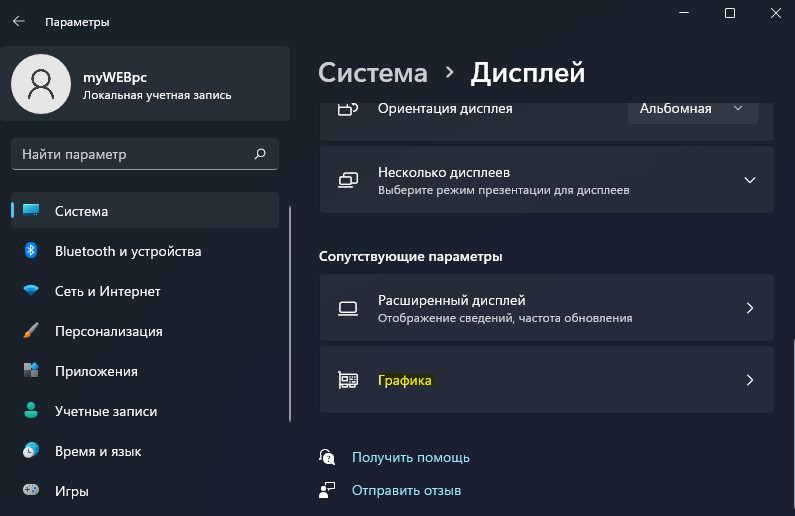Click Ориентация дисплея label

click(x=445, y=108)
